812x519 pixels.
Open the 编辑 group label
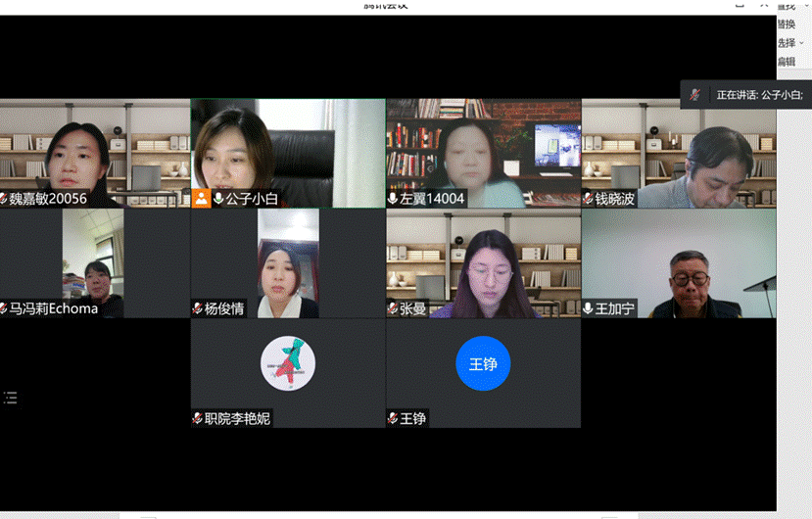[x=787, y=62]
